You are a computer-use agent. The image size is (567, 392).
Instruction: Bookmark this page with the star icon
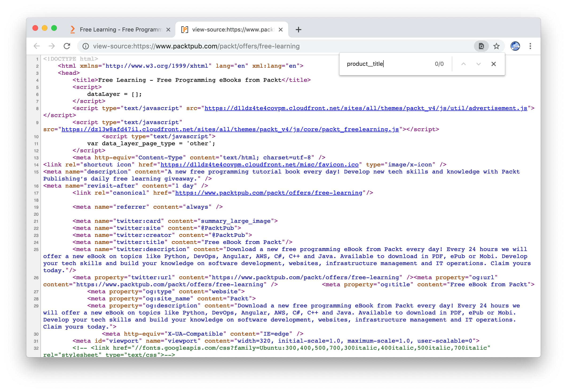pos(496,46)
